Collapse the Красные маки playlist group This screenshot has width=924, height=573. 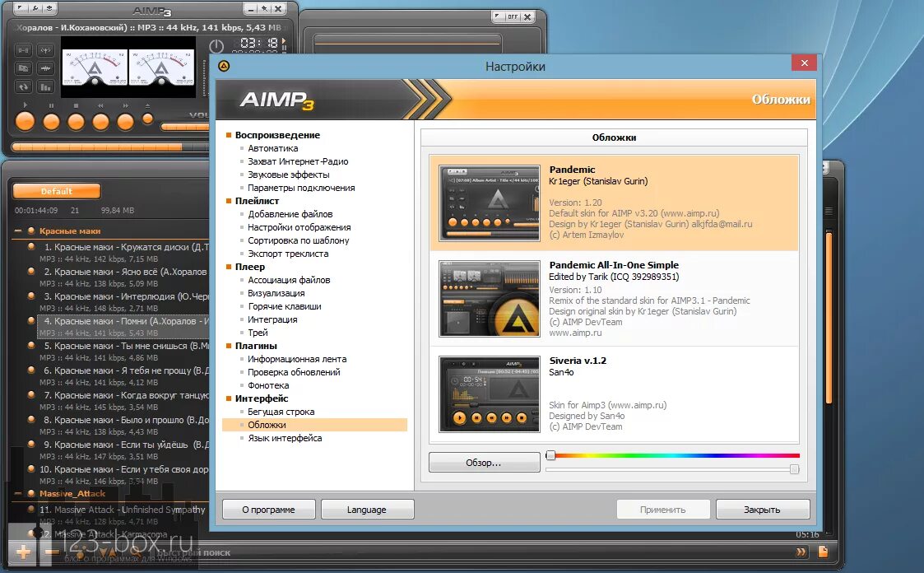pyautogui.click(x=17, y=231)
